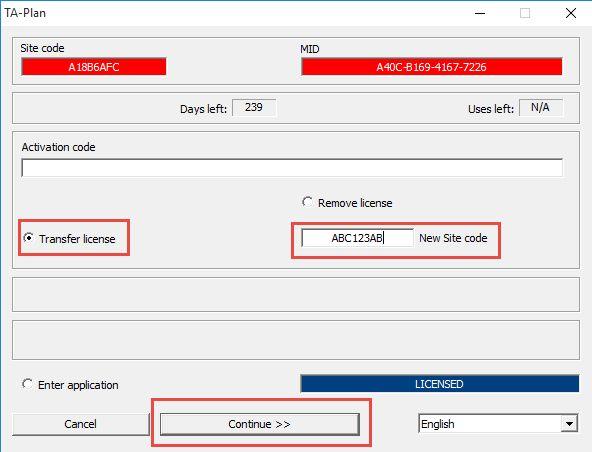
Task: Click the New Site code label
Action: (453, 238)
